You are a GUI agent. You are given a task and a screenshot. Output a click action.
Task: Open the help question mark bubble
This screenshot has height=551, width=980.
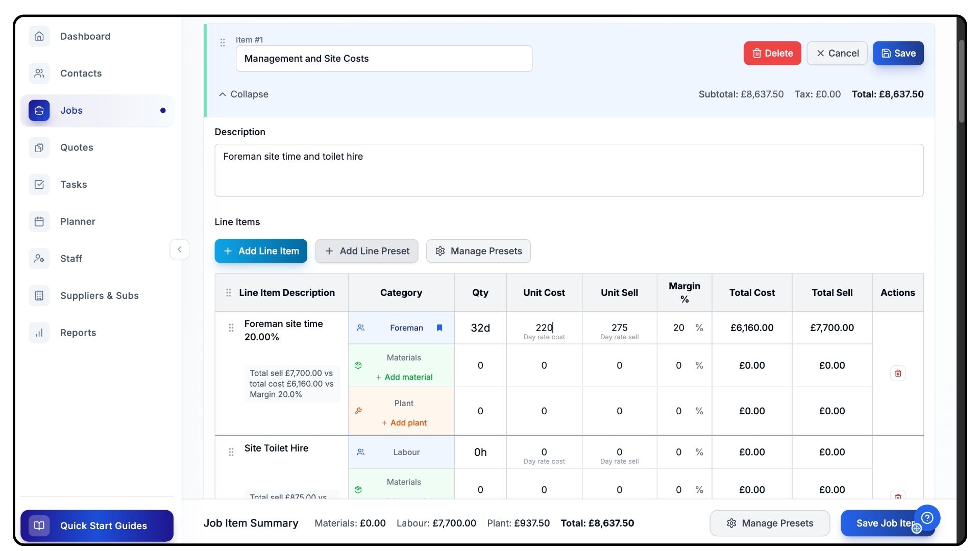tap(927, 518)
